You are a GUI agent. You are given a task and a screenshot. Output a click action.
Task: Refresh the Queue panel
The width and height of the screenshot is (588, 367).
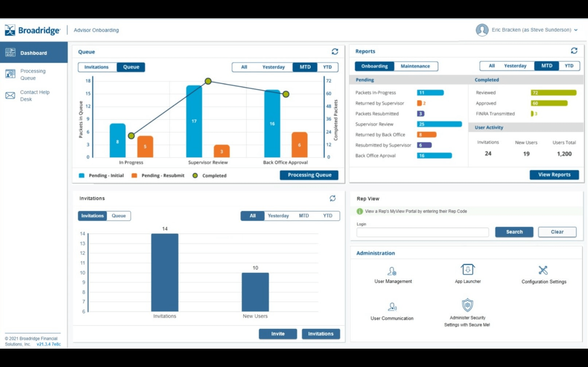[335, 51]
